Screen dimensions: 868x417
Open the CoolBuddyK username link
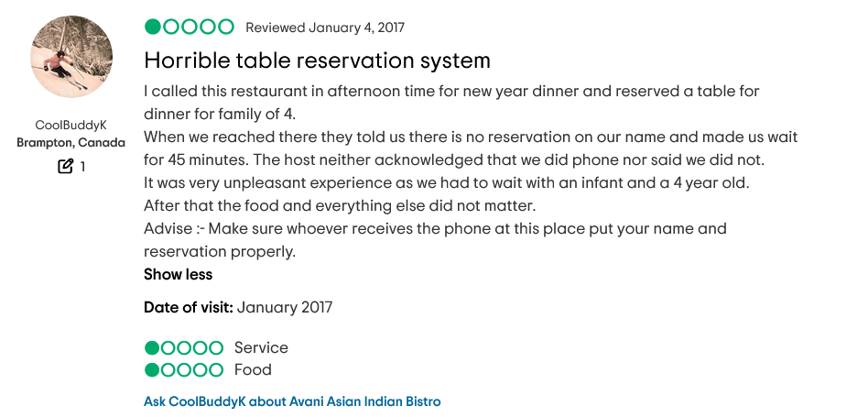pyautogui.click(x=71, y=126)
